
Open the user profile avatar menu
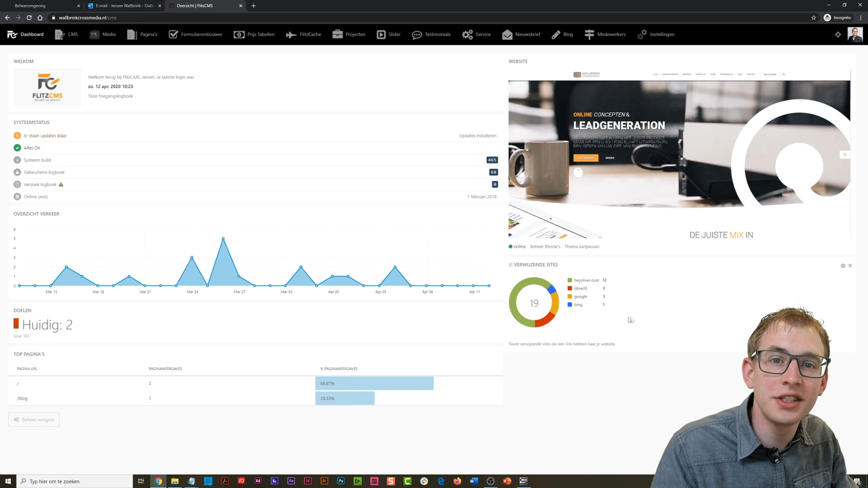[x=855, y=34]
